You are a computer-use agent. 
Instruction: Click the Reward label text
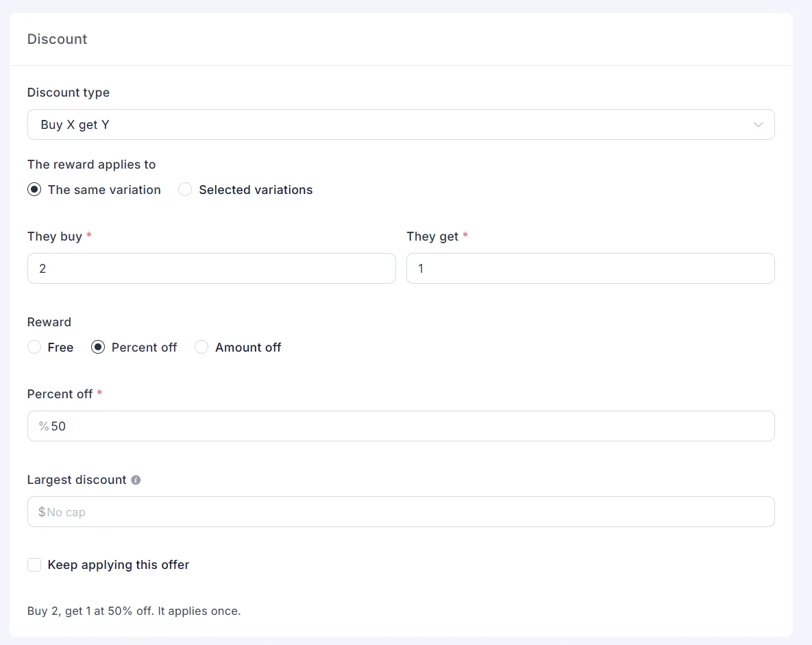pyautogui.click(x=49, y=322)
